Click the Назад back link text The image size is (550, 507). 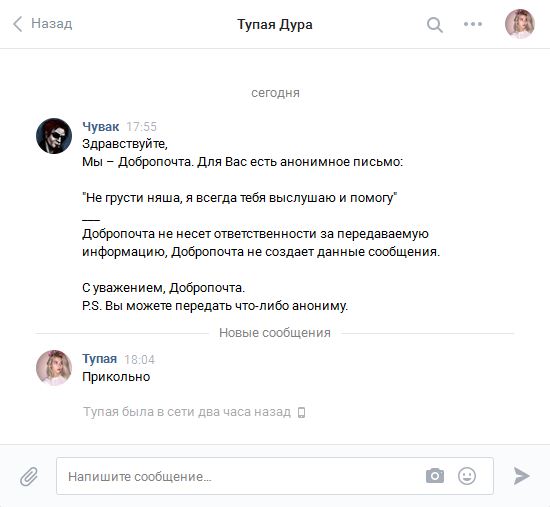coord(52,24)
